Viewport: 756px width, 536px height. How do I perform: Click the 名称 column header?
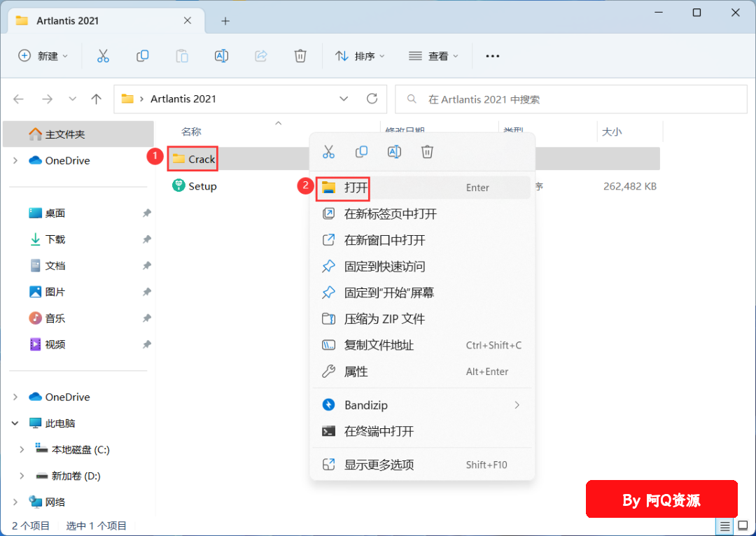(x=191, y=132)
